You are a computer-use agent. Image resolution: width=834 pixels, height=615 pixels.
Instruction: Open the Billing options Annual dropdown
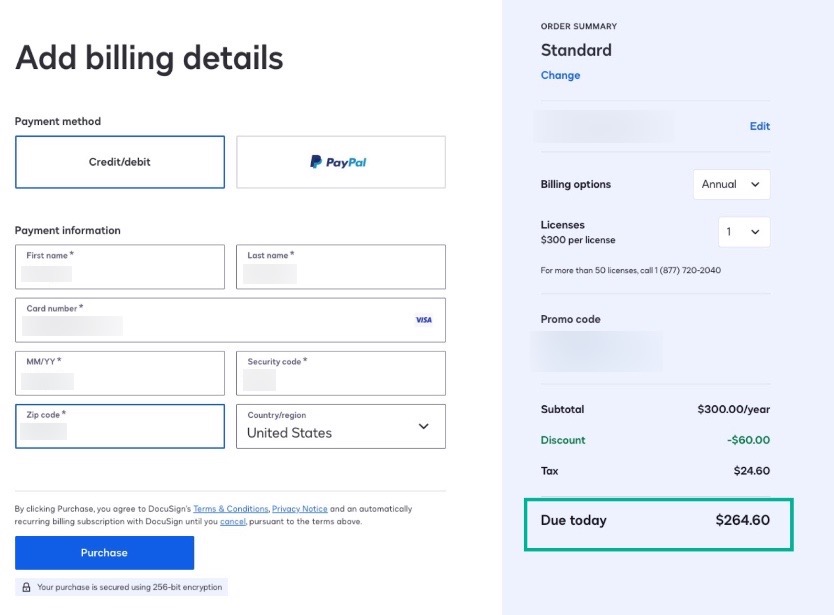(731, 184)
